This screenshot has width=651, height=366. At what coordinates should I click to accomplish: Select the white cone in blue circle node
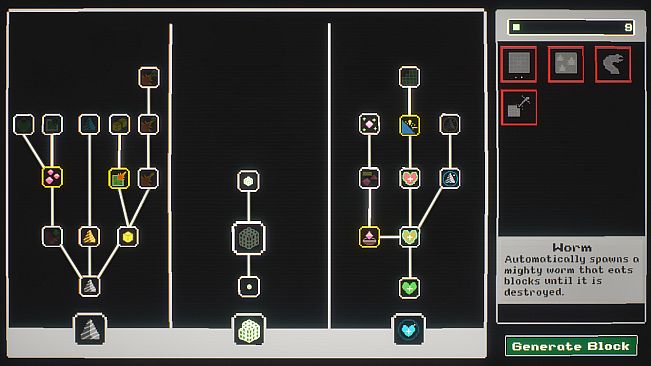point(450,178)
